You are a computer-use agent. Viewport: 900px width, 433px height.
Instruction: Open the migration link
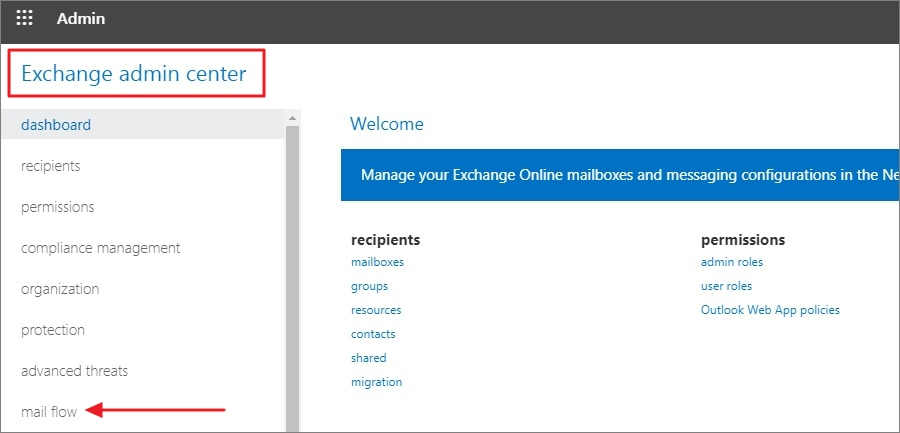click(x=377, y=382)
